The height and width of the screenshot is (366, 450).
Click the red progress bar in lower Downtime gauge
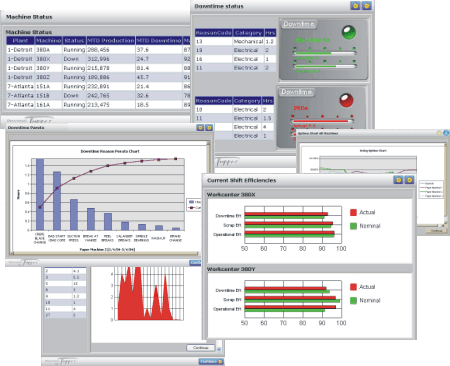[x=322, y=121]
